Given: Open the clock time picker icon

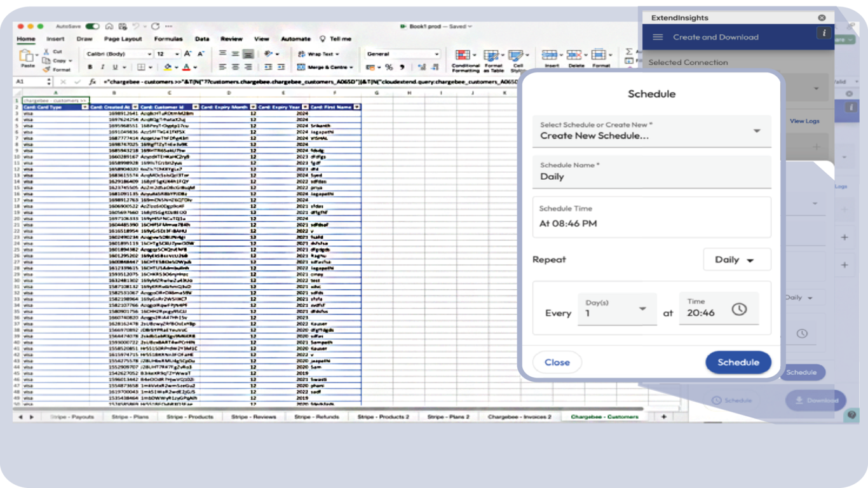Looking at the screenshot, I should pyautogui.click(x=739, y=309).
